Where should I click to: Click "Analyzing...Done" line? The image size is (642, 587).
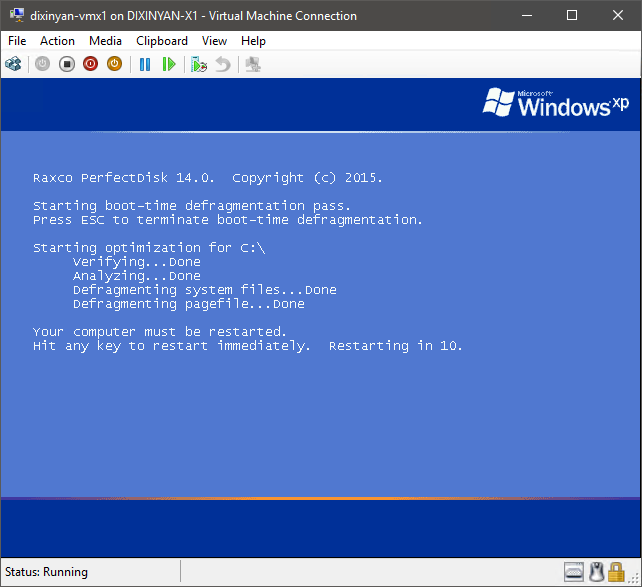[137, 276]
